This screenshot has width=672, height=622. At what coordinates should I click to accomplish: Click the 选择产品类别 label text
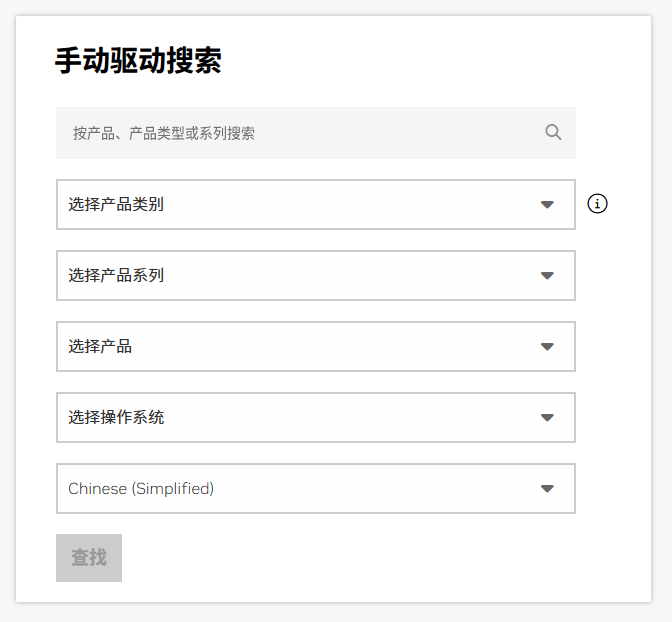click(116, 204)
